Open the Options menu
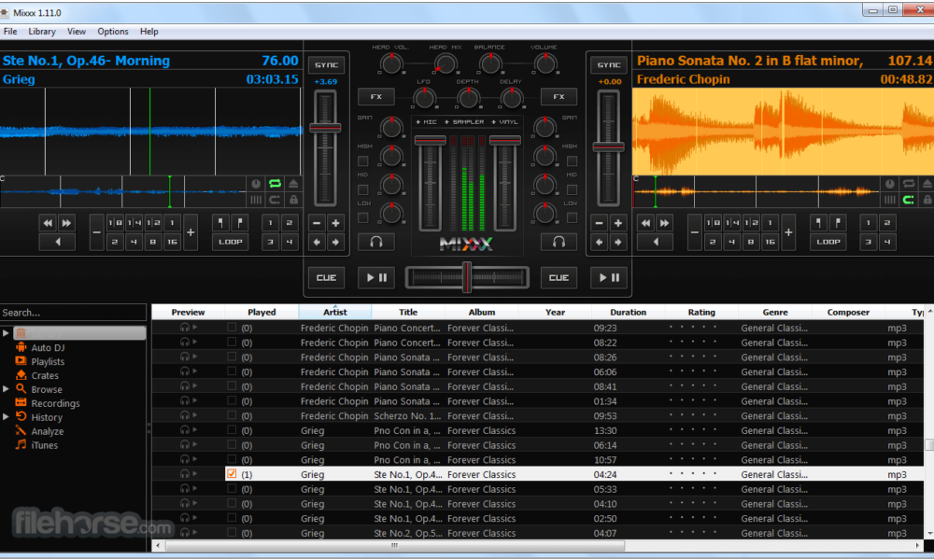 pyautogui.click(x=113, y=32)
